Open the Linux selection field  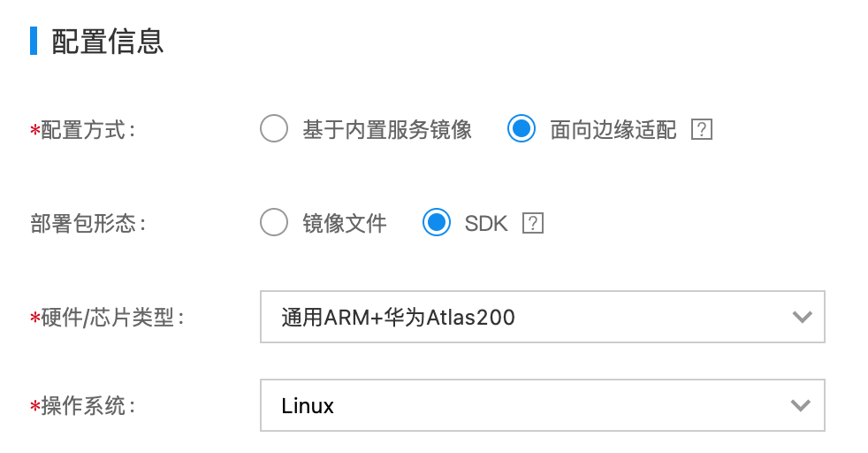pos(543,405)
